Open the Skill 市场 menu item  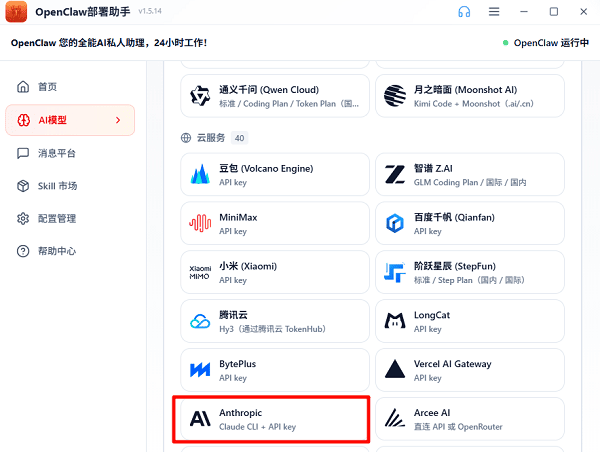[70, 186]
